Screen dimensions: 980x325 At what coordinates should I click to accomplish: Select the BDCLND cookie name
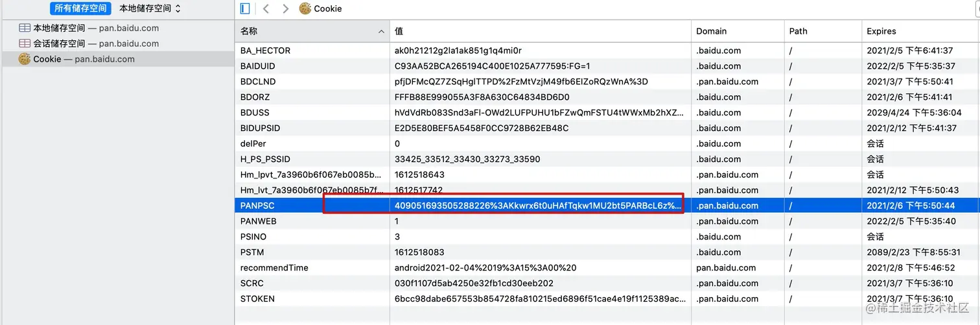pos(258,82)
